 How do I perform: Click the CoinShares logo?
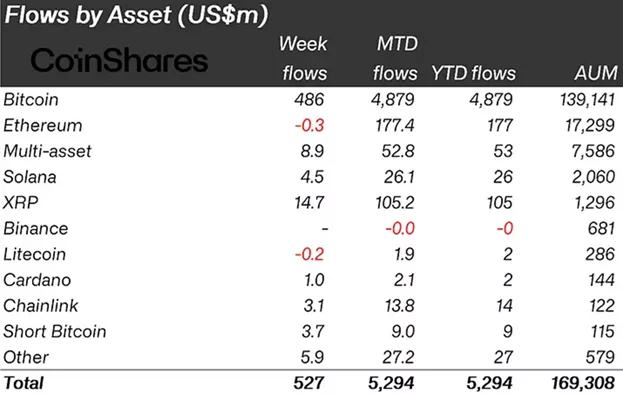pyautogui.click(x=119, y=60)
